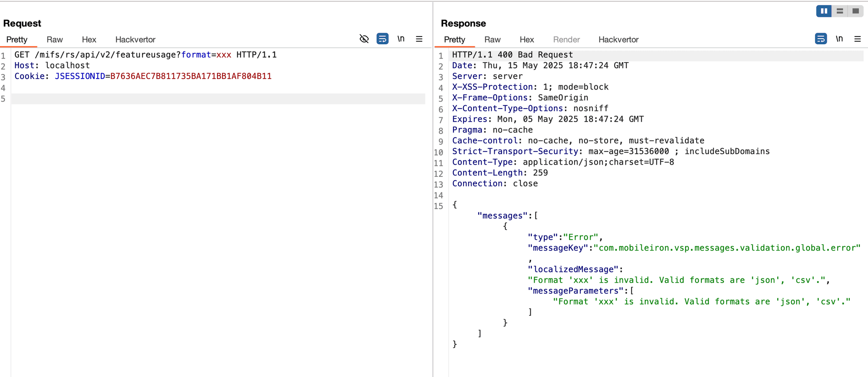
Task: Open Hackvertor tab in Response panel
Action: [x=618, y=40]
